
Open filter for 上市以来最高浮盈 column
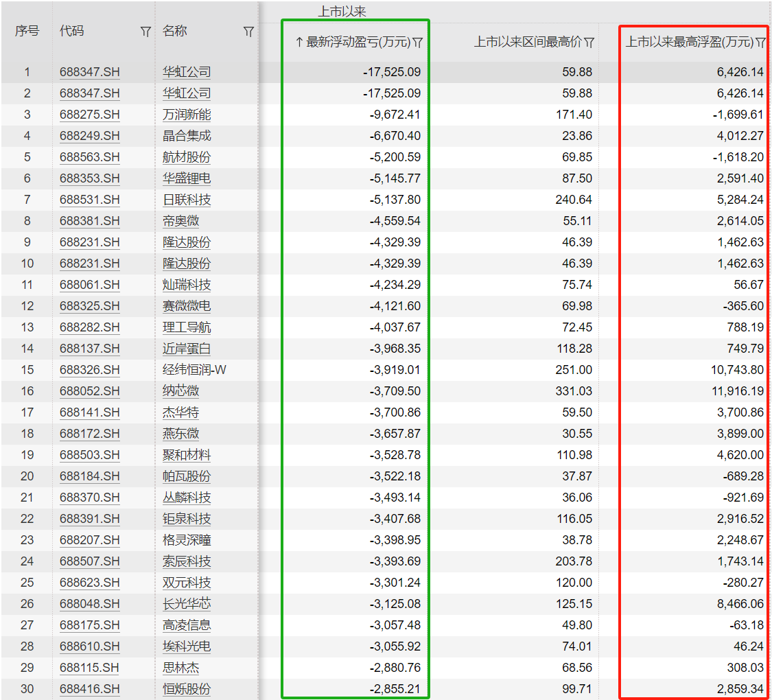coord(760,43)
